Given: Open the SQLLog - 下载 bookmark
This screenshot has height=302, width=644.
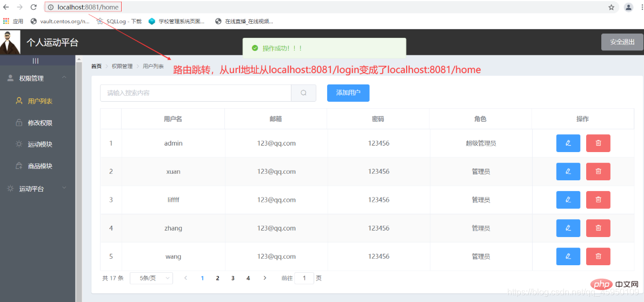Looking at the screenshot, I should click(x=119, y=21).
